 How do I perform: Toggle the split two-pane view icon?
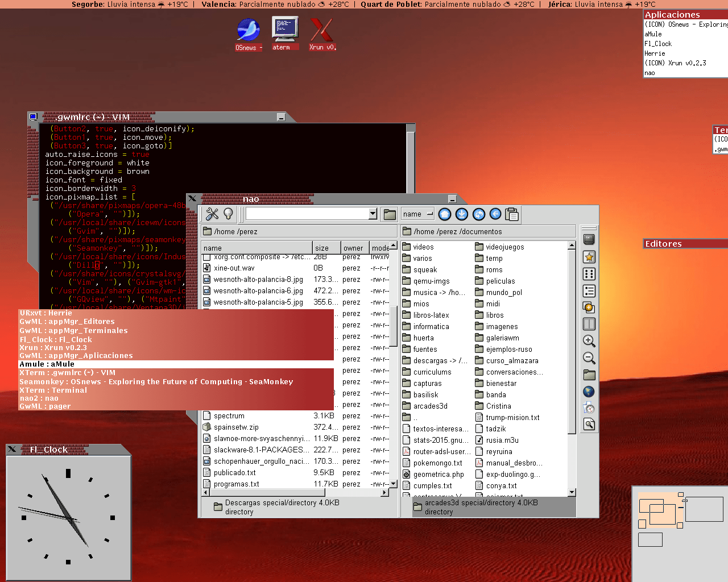(x=589, y=324)
